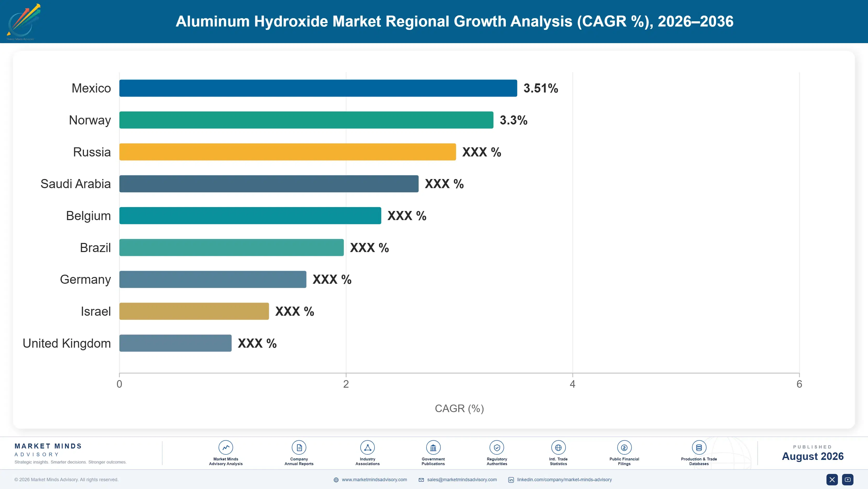Viewport: 868px width, 489px height.
Task: Click the Israel tan bar
Action: pos(194,311)
